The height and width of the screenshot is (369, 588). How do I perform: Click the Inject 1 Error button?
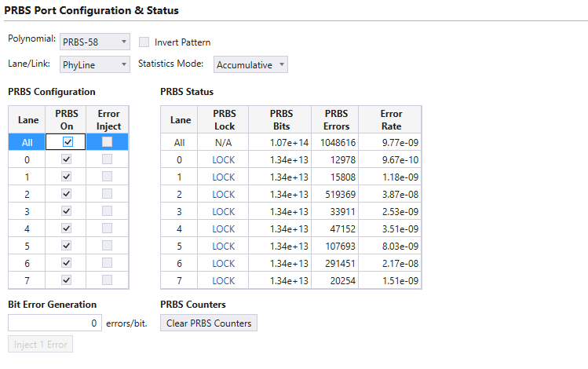coord(41,344)
